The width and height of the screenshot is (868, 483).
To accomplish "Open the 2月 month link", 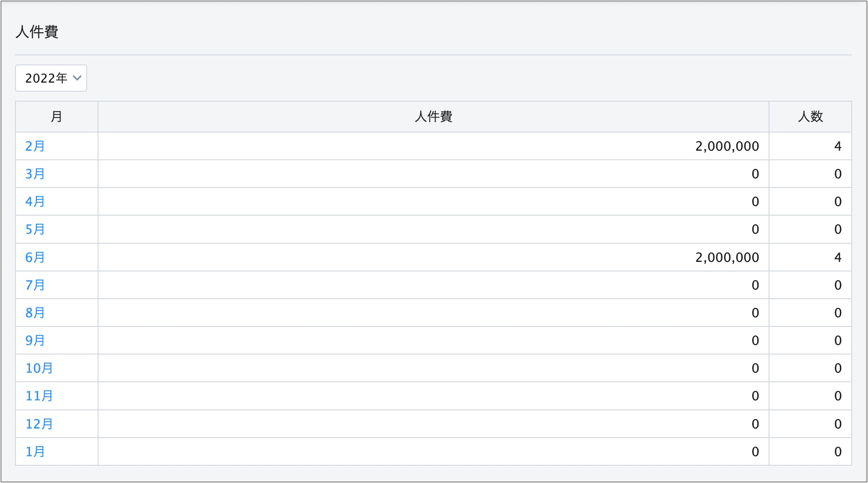I will 35,146.
